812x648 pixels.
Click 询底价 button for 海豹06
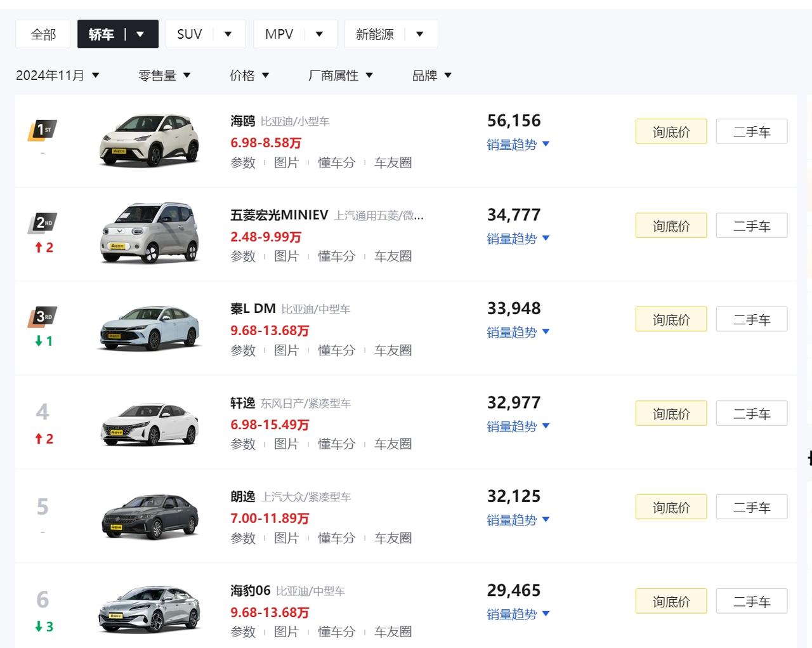(x=671, y=601)
